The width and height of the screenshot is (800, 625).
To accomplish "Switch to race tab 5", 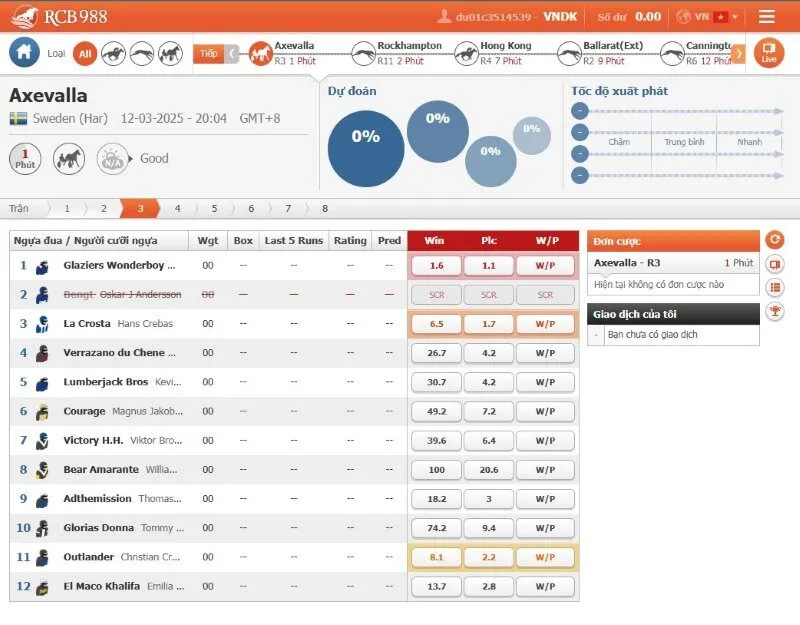I will [x=214, y=209].
